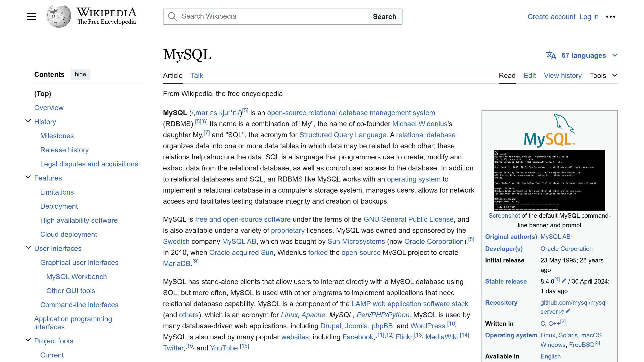Open Stable release label link in infobox
The image size is (644, 362).
(506, 281)
